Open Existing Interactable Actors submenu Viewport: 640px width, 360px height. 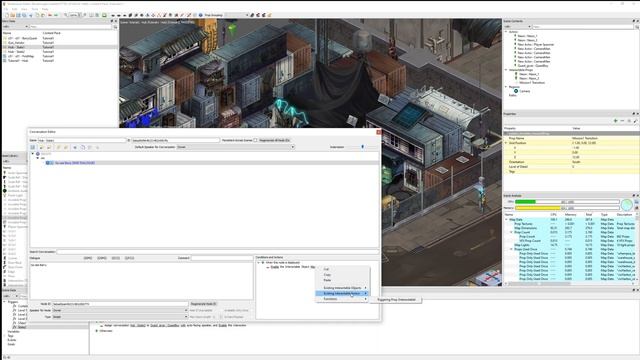point(343,293)
